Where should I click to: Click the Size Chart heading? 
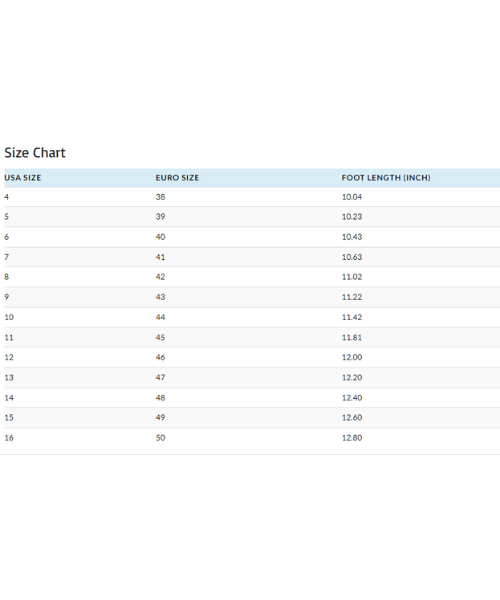pyautogui.click(x=35, y=153)
